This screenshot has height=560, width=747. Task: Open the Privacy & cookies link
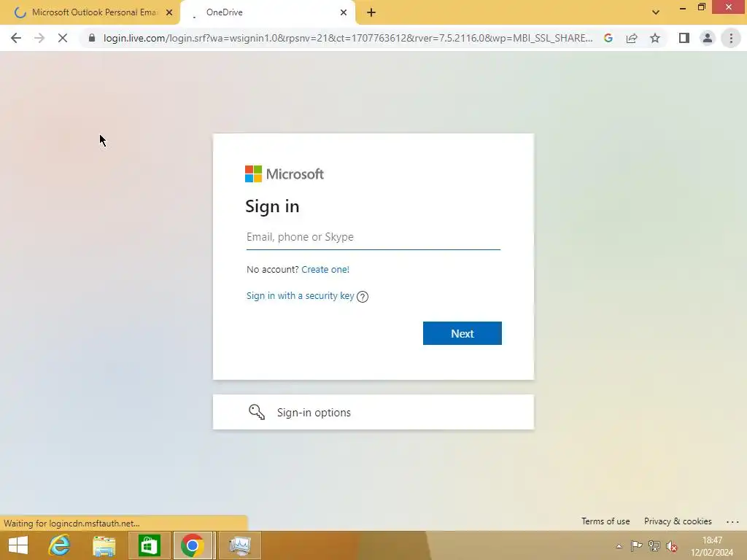click(x=678, y=521)
